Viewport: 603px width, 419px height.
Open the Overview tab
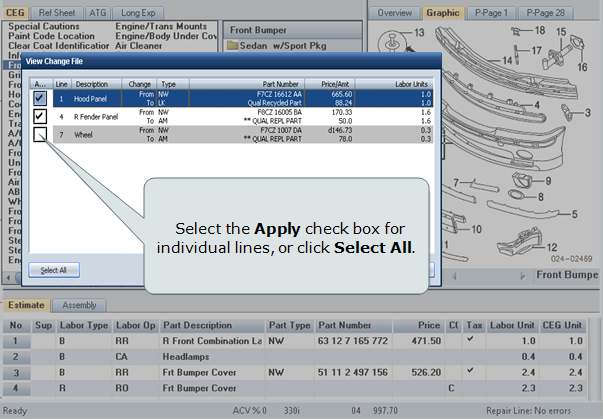394,12
